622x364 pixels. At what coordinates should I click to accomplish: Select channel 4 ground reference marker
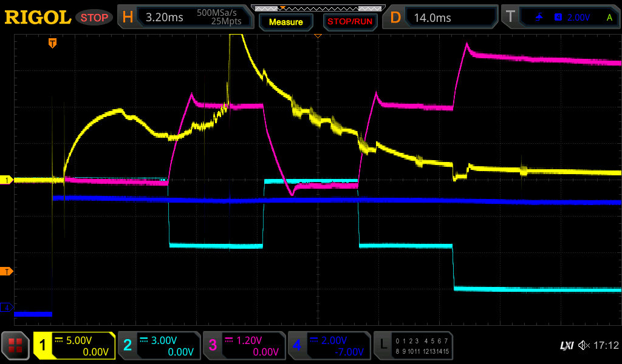point(7,308)
